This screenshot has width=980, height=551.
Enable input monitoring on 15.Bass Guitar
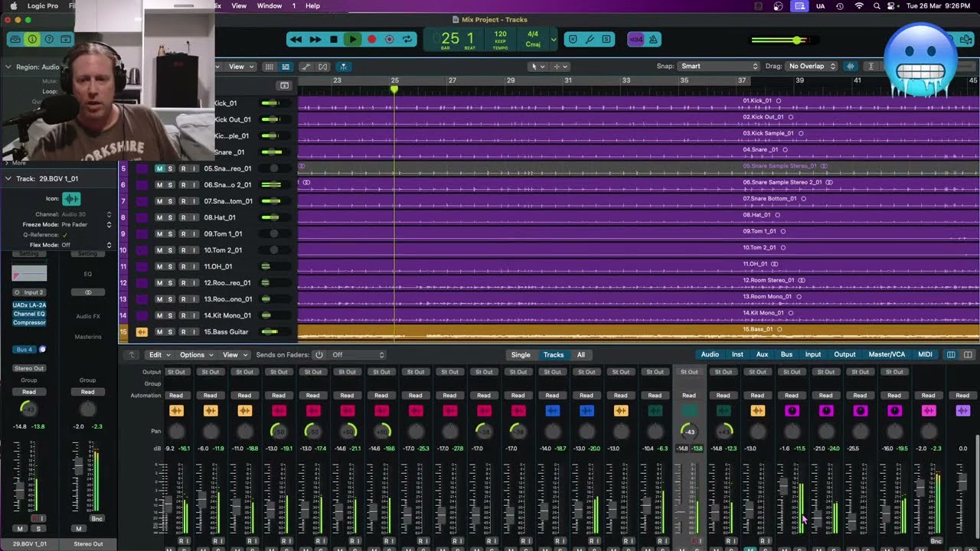point(194,331)
